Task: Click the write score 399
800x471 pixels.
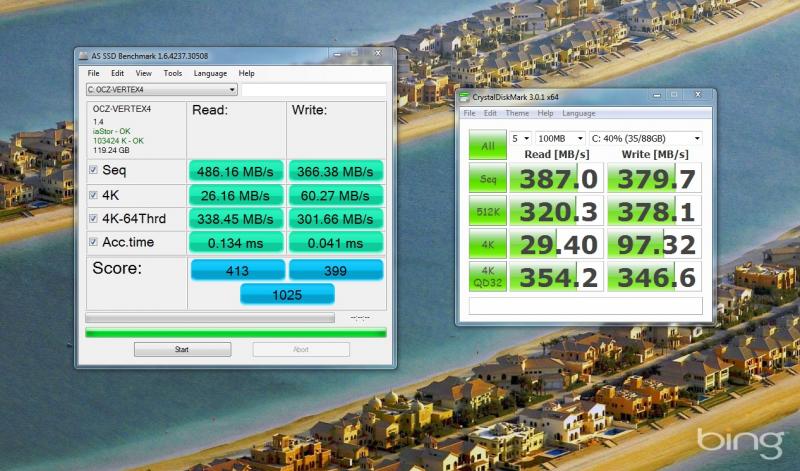Action: pos(336,270)
